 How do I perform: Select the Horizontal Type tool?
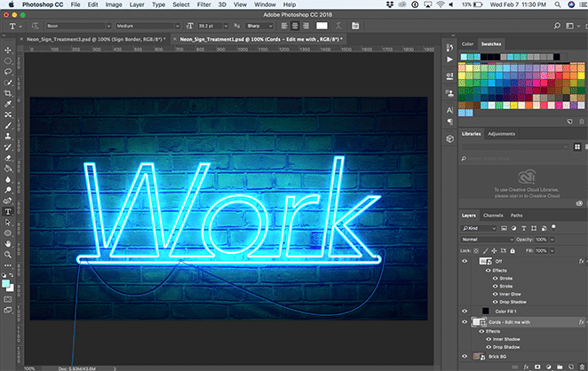(8, 212)
